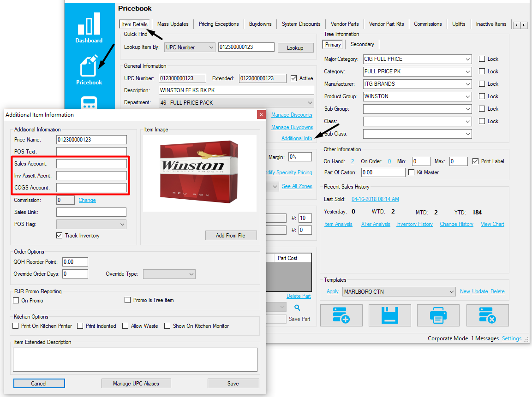
Task: Expand the Manufacturer dropdown
Action: 417,84
